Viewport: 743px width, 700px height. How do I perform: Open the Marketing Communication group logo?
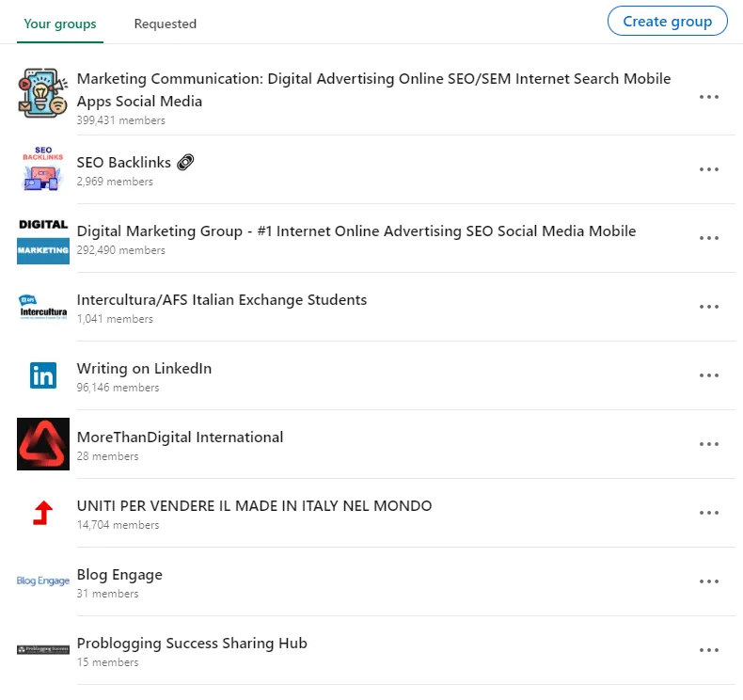[43, 92]
